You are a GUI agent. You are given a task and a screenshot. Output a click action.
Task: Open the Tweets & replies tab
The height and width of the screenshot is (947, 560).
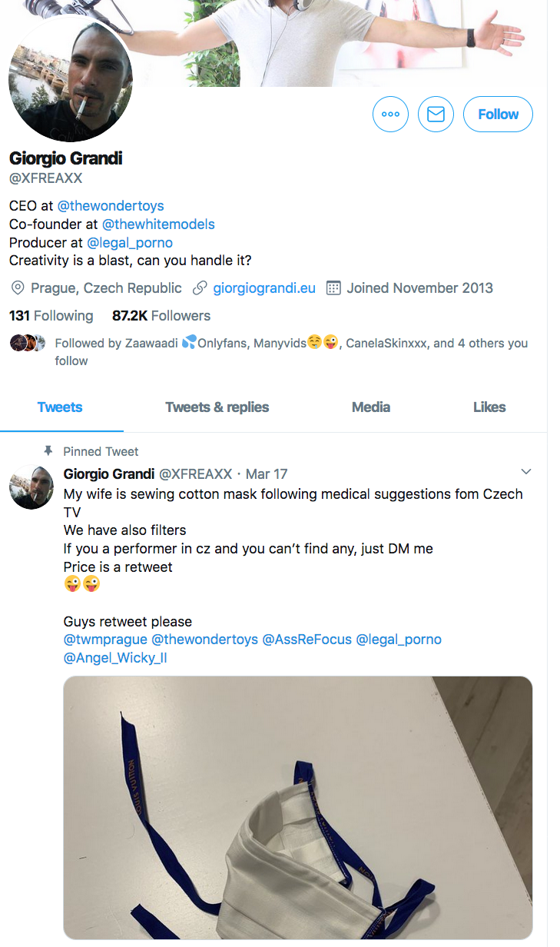pyautogui.click(x=217, y=407)
